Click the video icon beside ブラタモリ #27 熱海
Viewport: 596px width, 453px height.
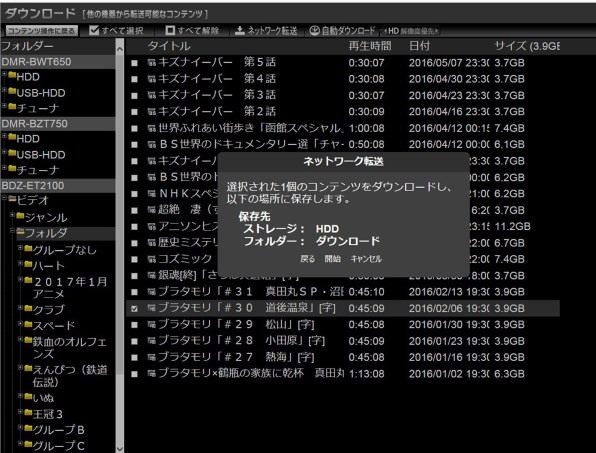(152, 358)
